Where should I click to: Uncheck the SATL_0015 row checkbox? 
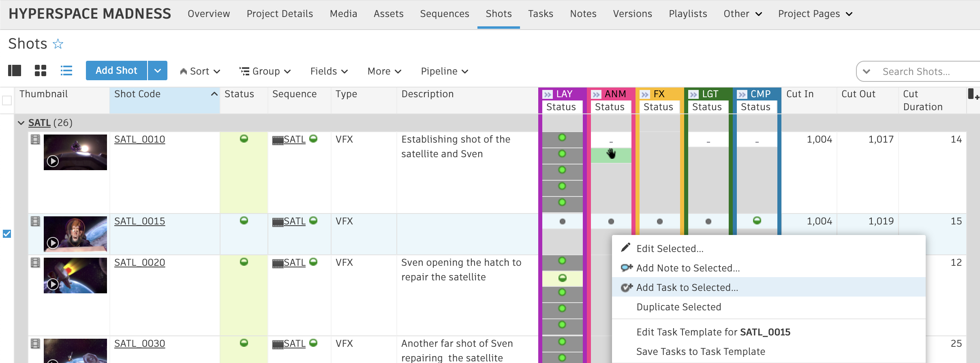pyautogui.click(x=7, y=234)
